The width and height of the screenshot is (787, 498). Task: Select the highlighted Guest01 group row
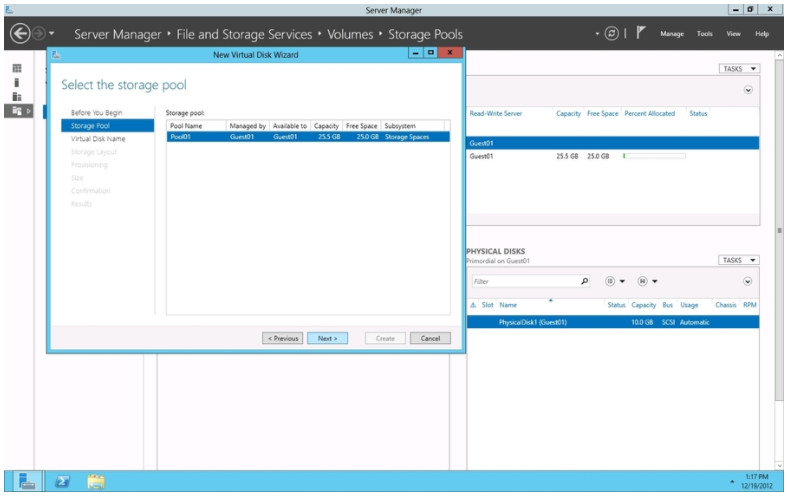tap(613, 143)
